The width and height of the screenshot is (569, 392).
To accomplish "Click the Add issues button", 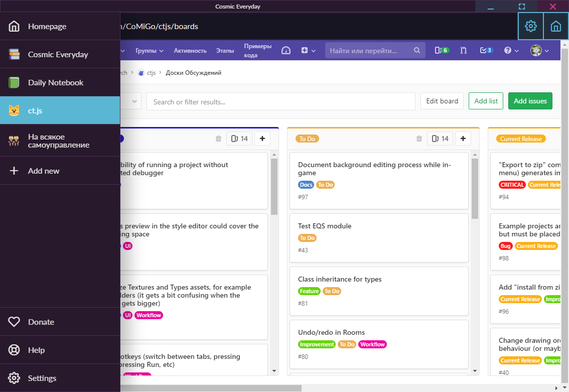I will click(x=530, y=101).
